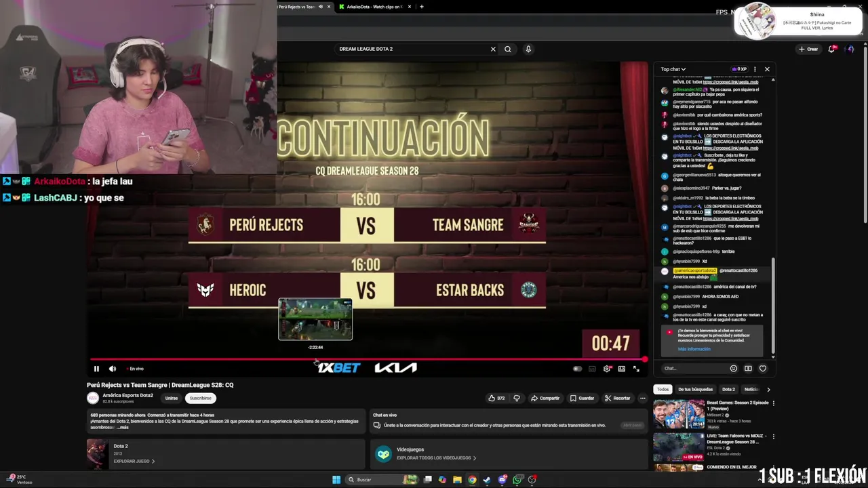The height and width of the screenshot is (488, 868).
Task: Open more actions three-dot beside Recortar
Action: point(642,398)
